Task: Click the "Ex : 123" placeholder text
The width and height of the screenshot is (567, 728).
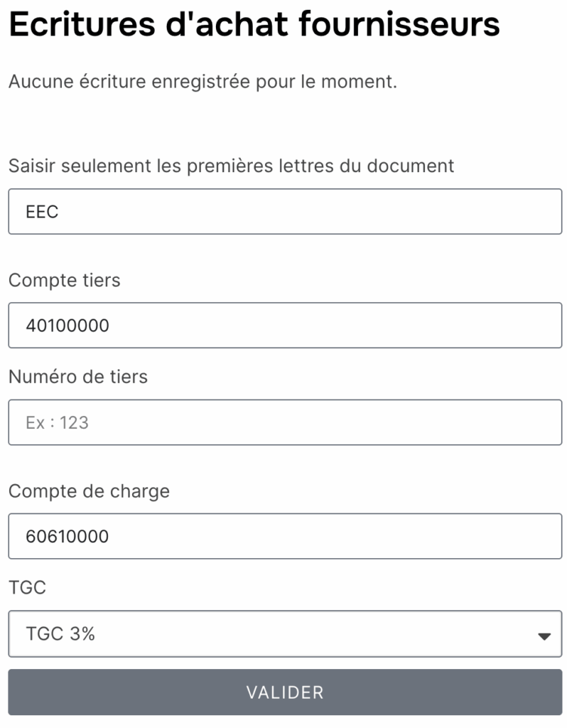Action: click(x=57, y=422)
